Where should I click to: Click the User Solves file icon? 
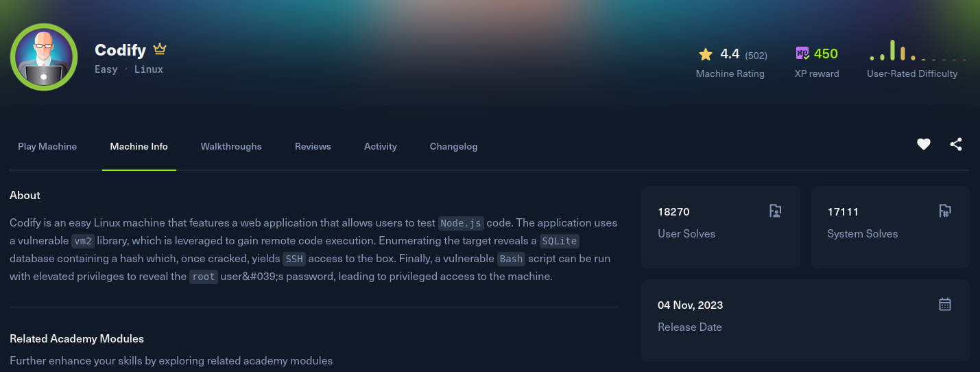776,211
